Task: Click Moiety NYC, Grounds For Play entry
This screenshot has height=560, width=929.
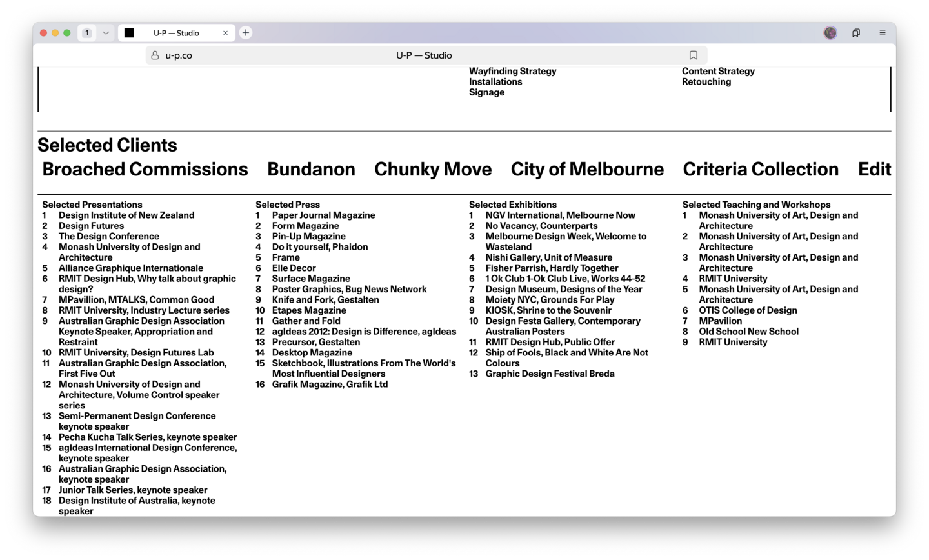Action: pyautogui.click(x=550, y=300)
